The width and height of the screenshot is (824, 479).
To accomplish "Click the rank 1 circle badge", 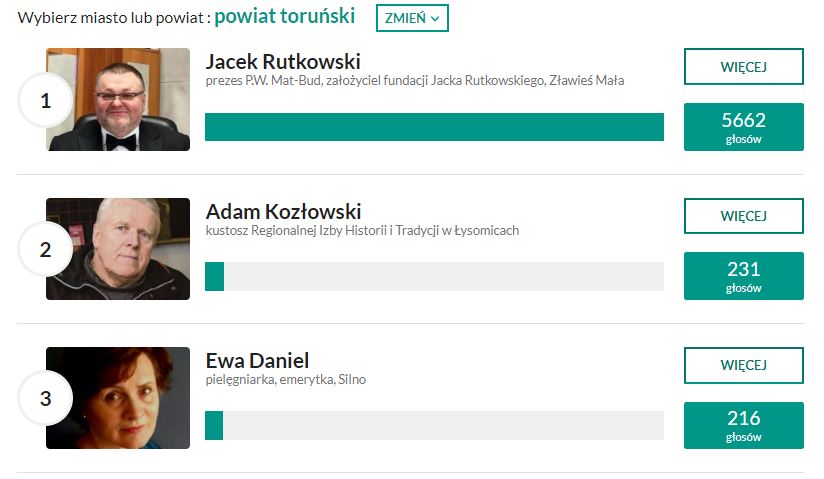I will click(46, 100).
